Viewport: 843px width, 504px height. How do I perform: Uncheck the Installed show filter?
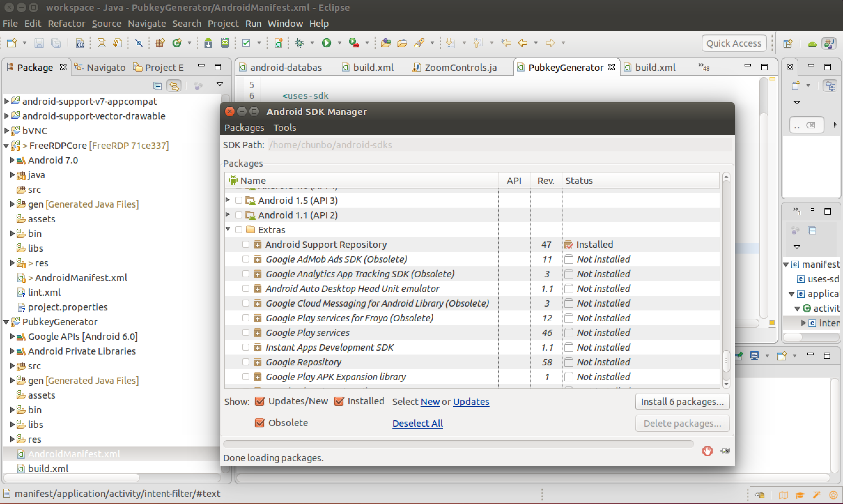click(339, 401)
